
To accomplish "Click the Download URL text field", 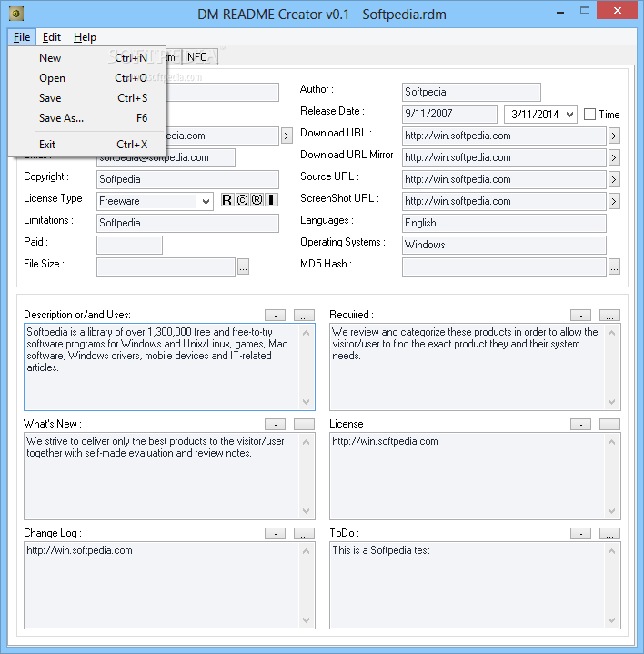I will coord(504,136).
